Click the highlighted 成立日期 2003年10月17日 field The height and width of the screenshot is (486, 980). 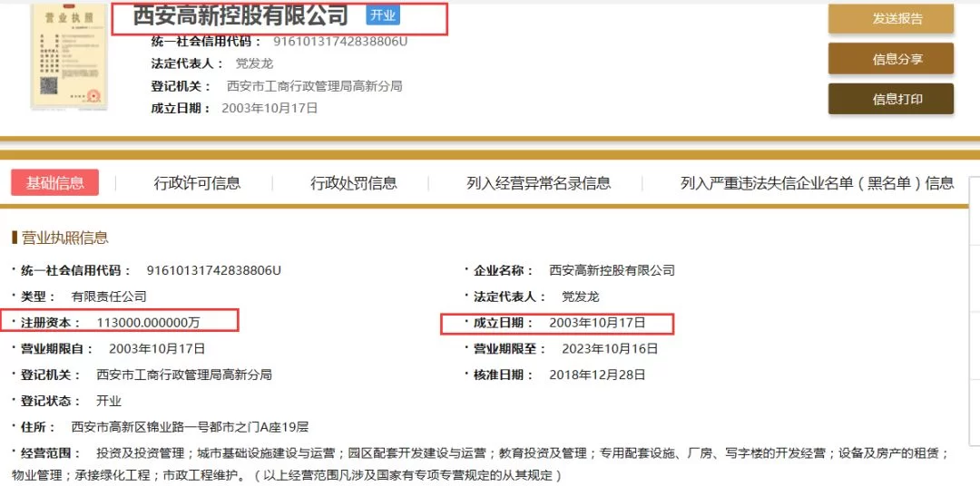click(x=596, y=323)
